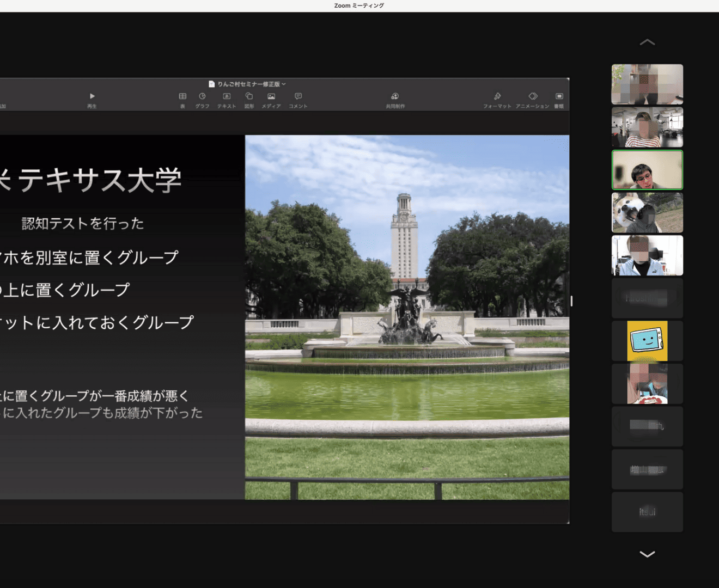The image size is (719, 588).
Task: Insert a table with the 表 icon
Action: (182, 99)
